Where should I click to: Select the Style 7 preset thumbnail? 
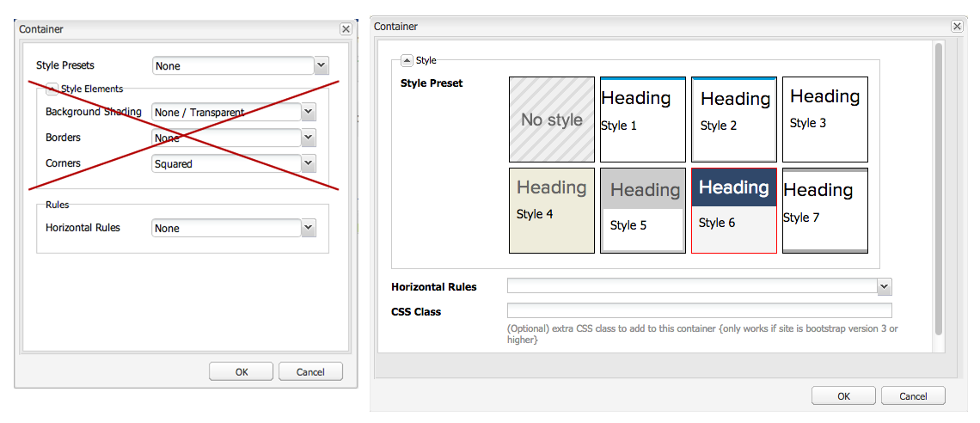point(825,211)
